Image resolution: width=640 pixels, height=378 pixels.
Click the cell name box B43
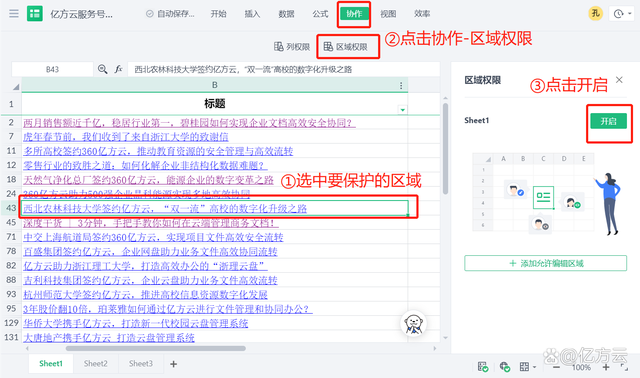point(52,69)
